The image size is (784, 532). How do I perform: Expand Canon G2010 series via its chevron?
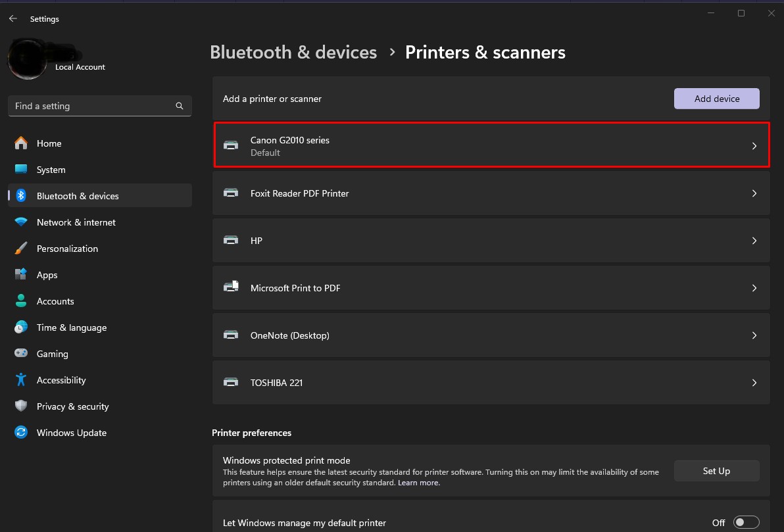point(754,146)
